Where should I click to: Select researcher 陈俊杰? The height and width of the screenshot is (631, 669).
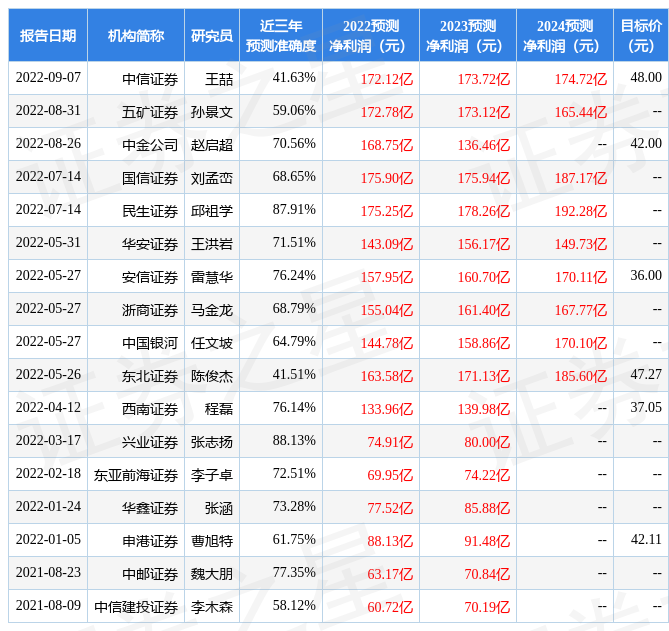pyautogui.click(x=212, y=376)
